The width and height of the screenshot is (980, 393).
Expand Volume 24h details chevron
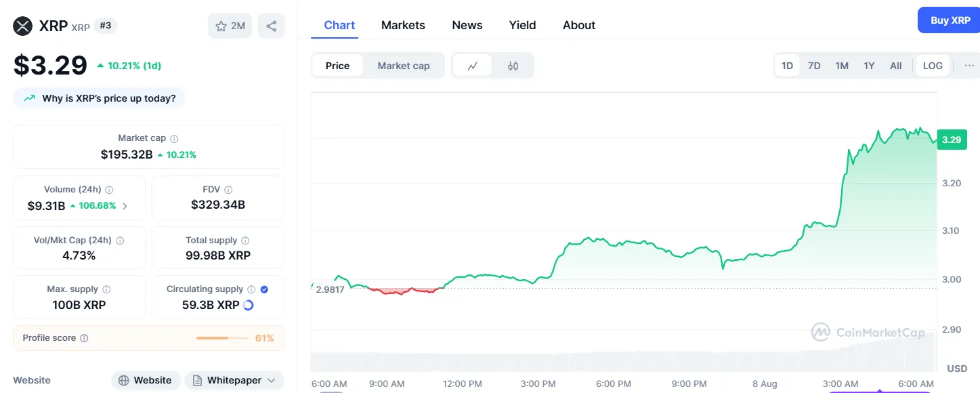[125, 206]
